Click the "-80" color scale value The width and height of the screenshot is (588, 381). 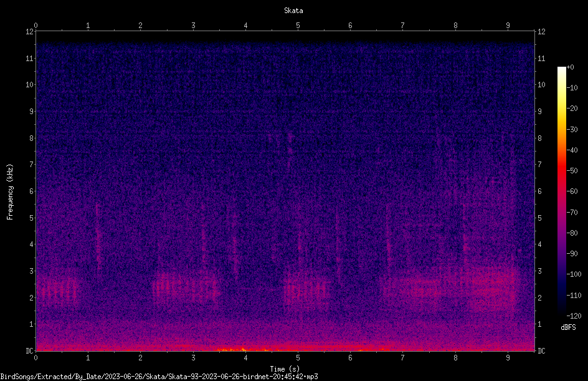tap(572, 233)
